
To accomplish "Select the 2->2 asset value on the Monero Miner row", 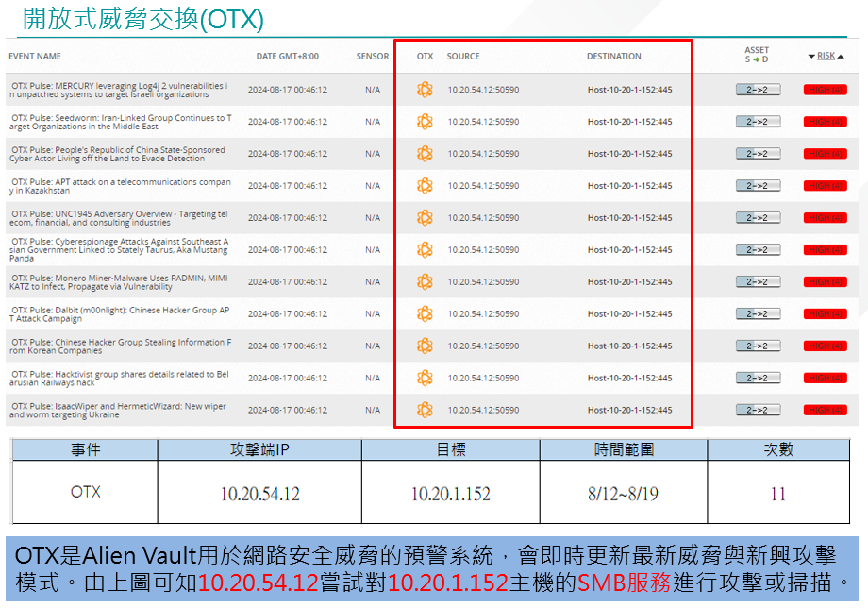I will 758,282.
